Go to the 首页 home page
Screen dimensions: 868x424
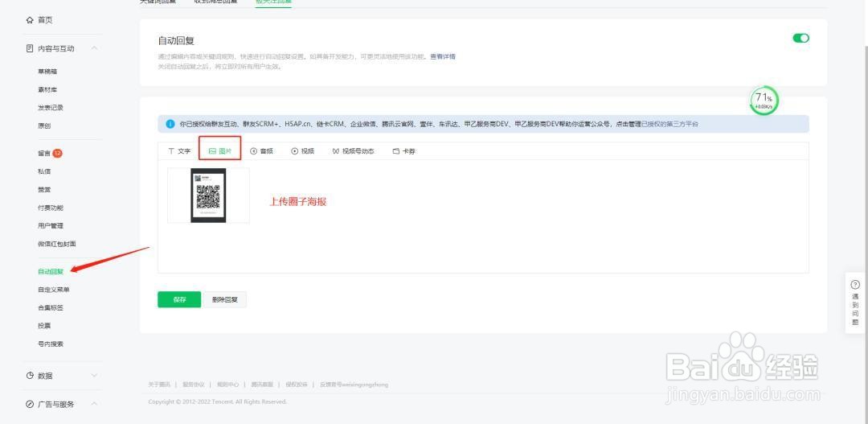click(x=39, y=20)
